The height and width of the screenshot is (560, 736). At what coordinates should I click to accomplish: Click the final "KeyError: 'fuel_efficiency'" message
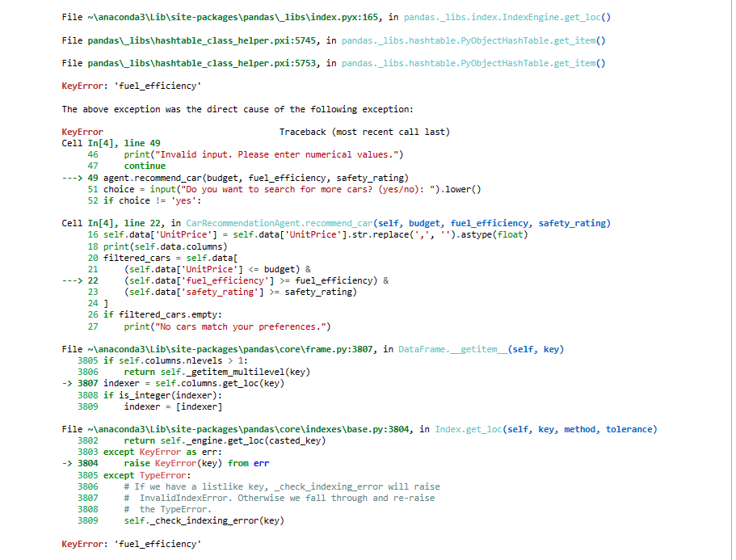[x=132, y=544]
